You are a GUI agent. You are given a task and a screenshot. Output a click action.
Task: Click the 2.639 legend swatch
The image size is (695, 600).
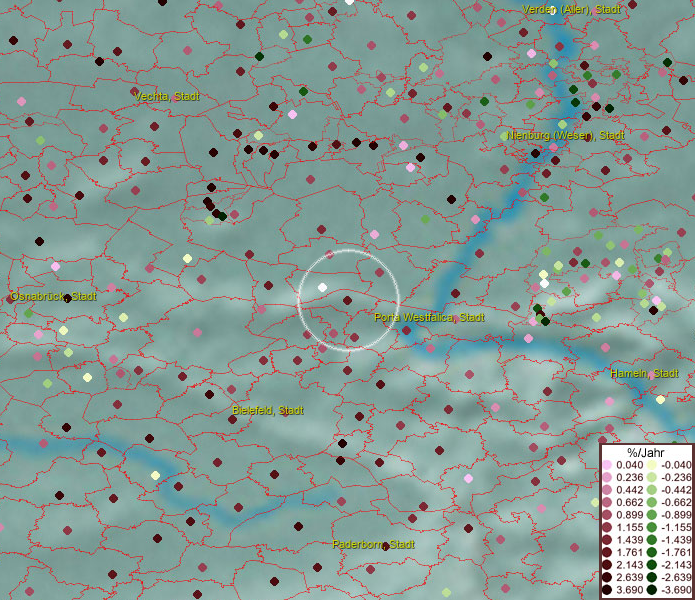coord(607,577)
